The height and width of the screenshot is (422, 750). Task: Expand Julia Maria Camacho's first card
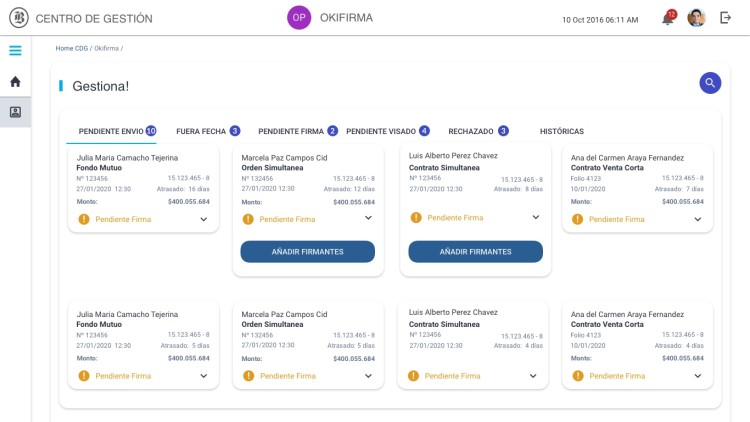pyautogui.click(x=204, y=219)
